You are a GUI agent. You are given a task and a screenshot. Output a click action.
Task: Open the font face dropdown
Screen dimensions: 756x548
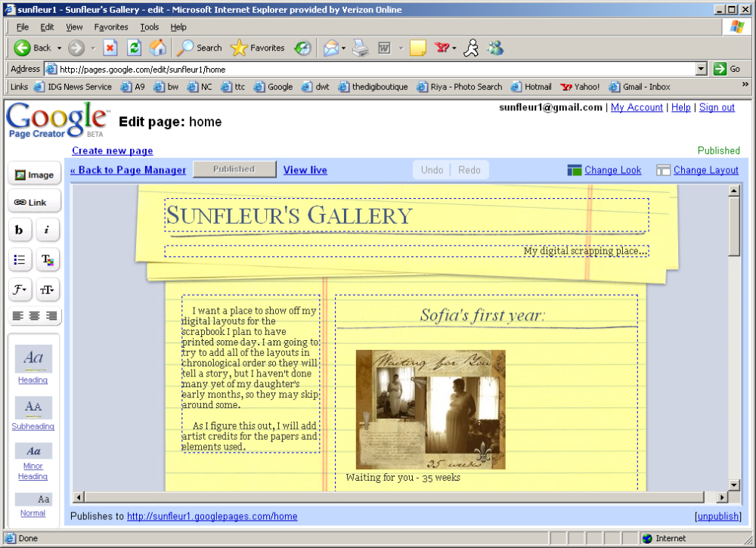point(20,289)
